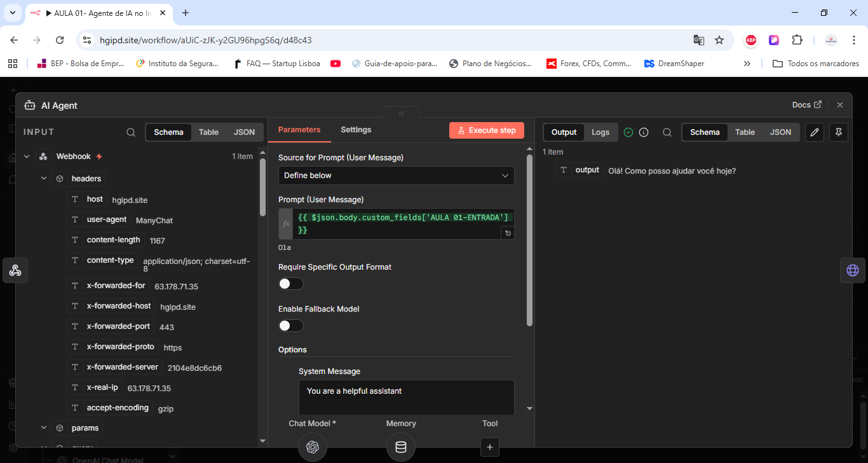This screenshot has width=868, height=463.
Task: Open the Memory database node icon
Action: (x=400, y=446)
